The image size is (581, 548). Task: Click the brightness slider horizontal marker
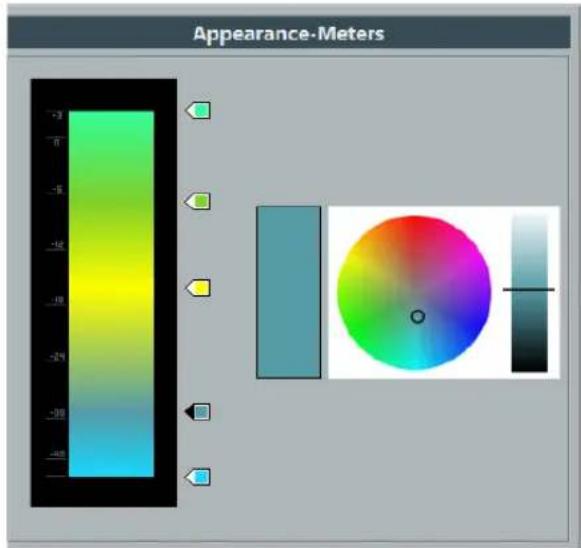[x=529, y=289]
